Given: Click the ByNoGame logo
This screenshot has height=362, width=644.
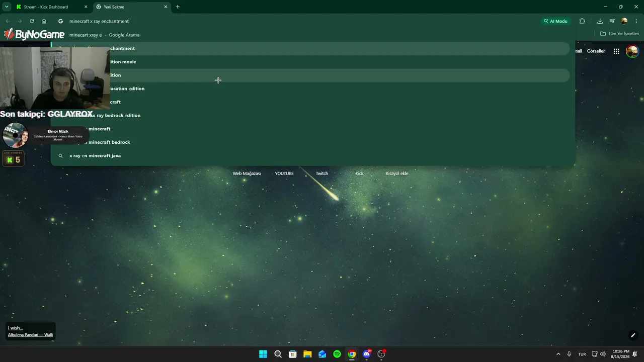Looking at the screenshot, I should click(x=34, y=34).
